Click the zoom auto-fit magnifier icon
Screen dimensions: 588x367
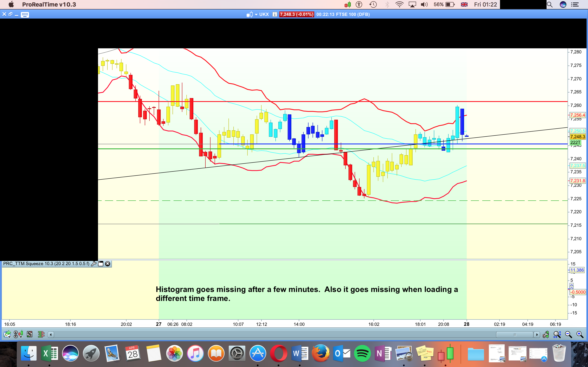557,334
